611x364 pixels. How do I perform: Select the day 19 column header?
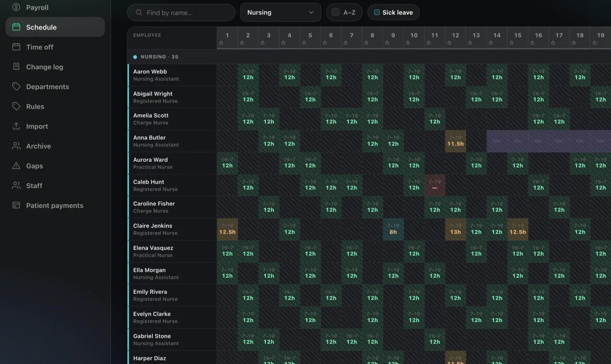point(601,38)
